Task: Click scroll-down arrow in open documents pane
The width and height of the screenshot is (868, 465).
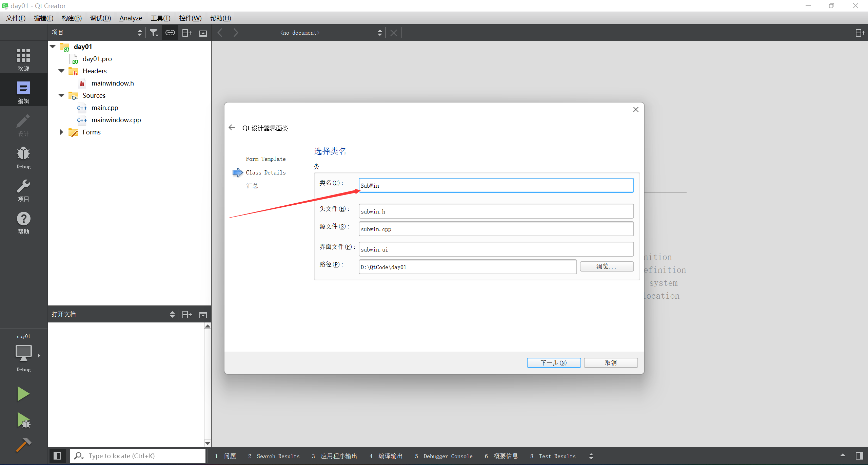Action: (208, 443)
